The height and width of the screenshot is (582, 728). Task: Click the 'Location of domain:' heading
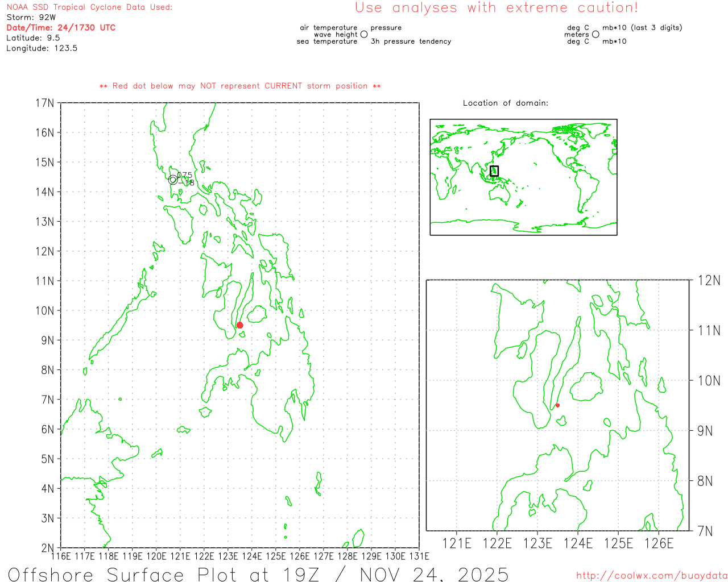click(x=505, y=103)
